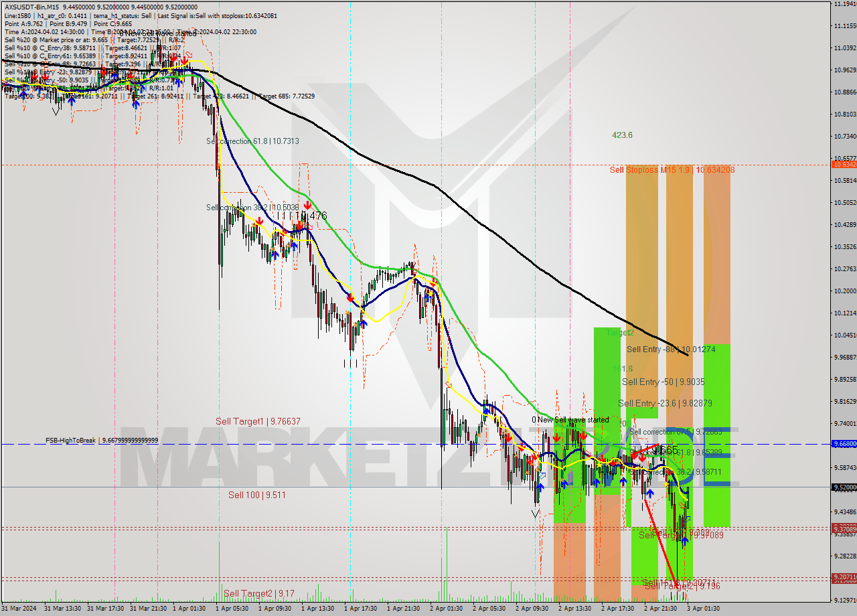857x616 pixels.
Task: Click the green Target2 label
Action: click(620, 333)
